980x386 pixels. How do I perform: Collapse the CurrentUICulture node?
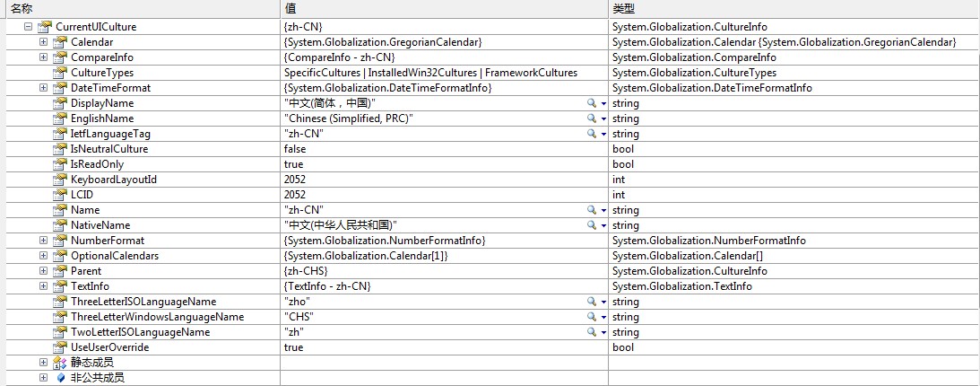click(x=28, y=27)
